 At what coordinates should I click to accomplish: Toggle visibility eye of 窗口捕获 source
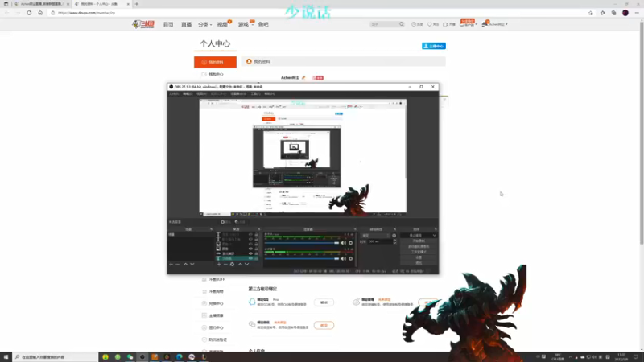(x=250, y=253)
